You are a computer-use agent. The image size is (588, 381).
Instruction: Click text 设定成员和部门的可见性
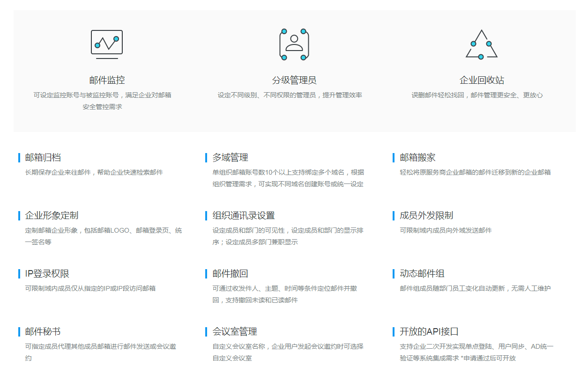pyautogui.click(x=248, y=230)
